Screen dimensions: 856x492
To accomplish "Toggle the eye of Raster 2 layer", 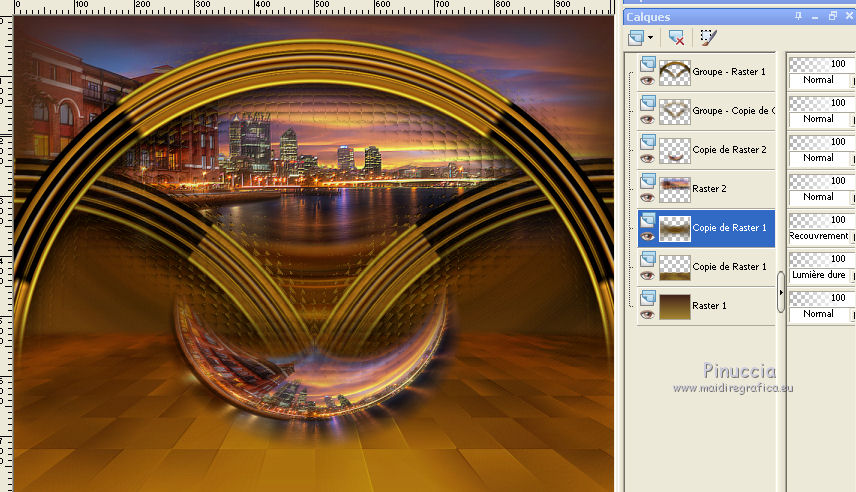I will 647,198.
